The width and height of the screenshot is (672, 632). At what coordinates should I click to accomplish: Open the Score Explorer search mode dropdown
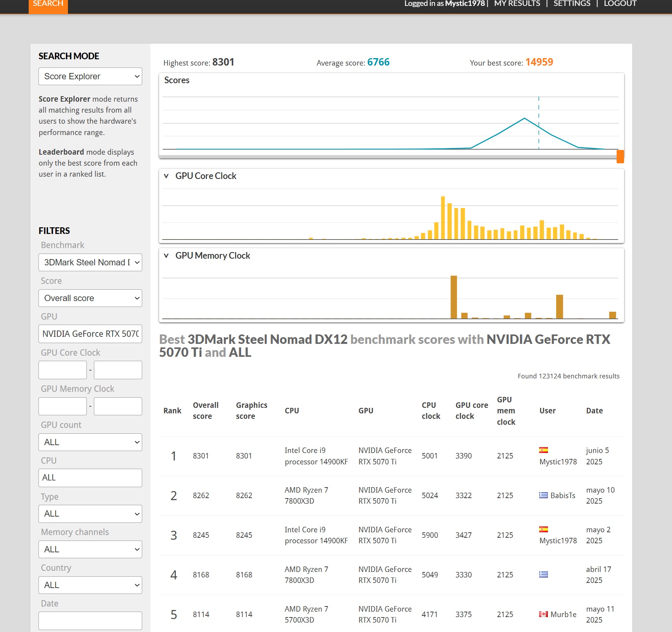[x=90, y=77]
